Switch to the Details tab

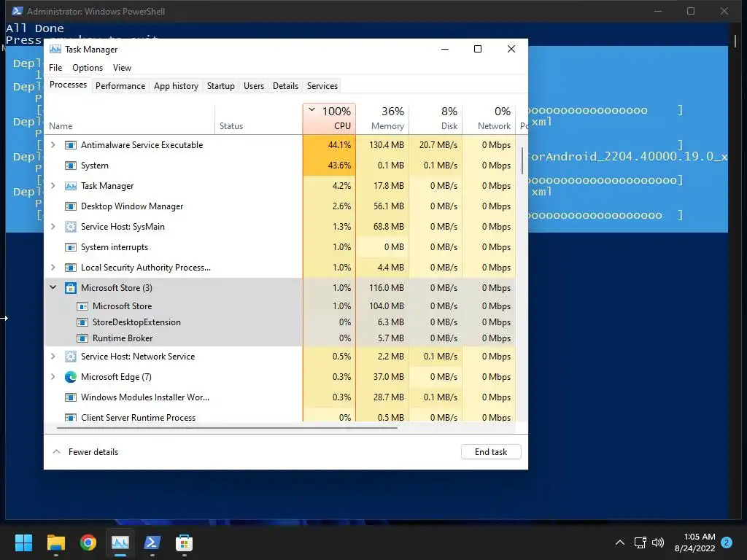coord(285,86)
